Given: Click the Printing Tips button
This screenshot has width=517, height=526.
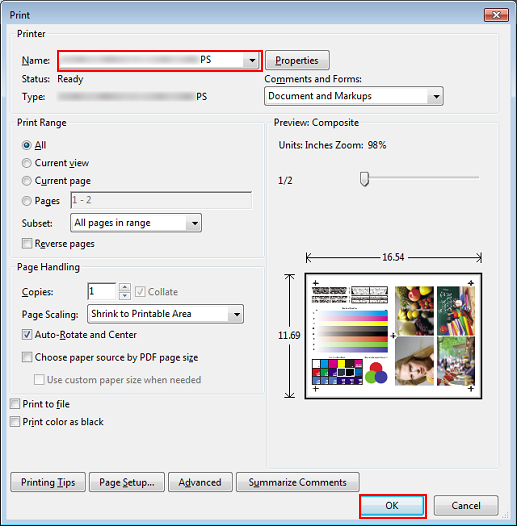Looking at the screenshot, I should pos(48,482).
